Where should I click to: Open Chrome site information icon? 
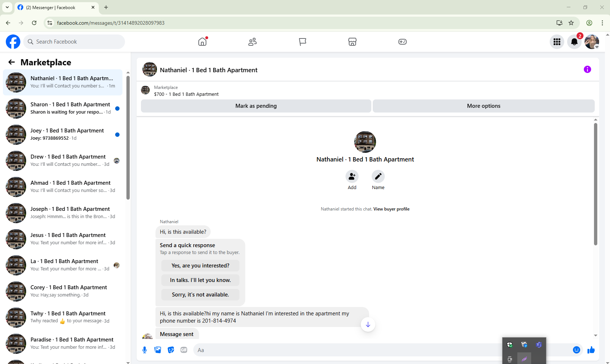point(50,23)
